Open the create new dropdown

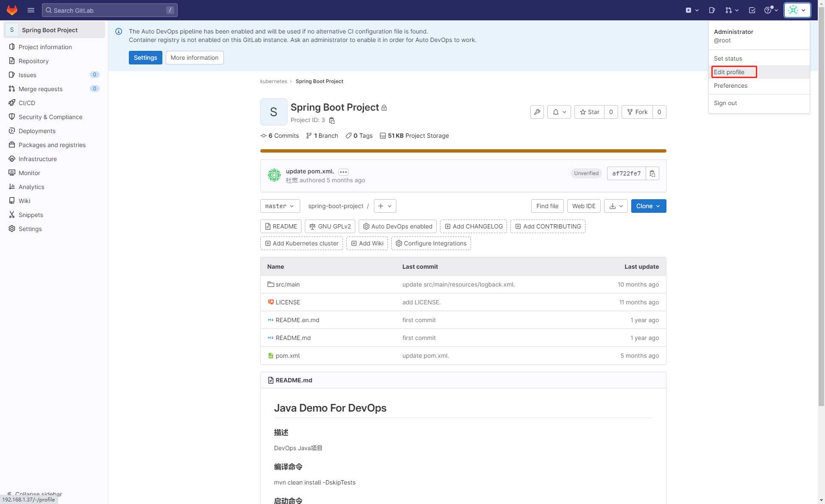click(x=692, y=10)
